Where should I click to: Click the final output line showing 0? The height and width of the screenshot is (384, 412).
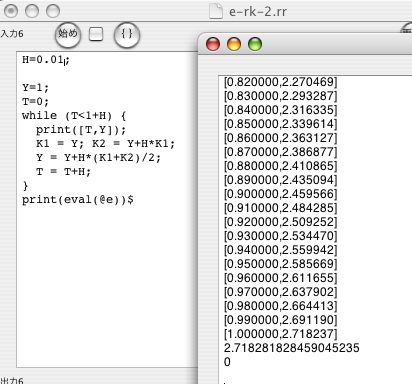pos(227,362)
